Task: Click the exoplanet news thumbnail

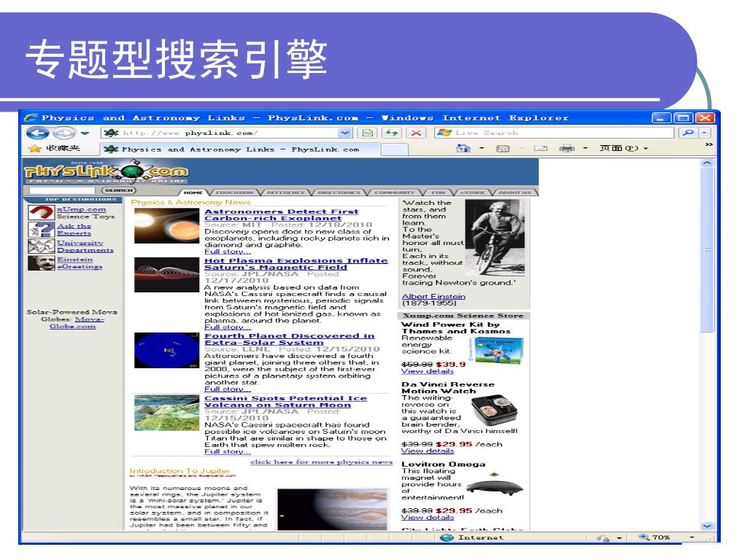Action: [x=166, y=226]
